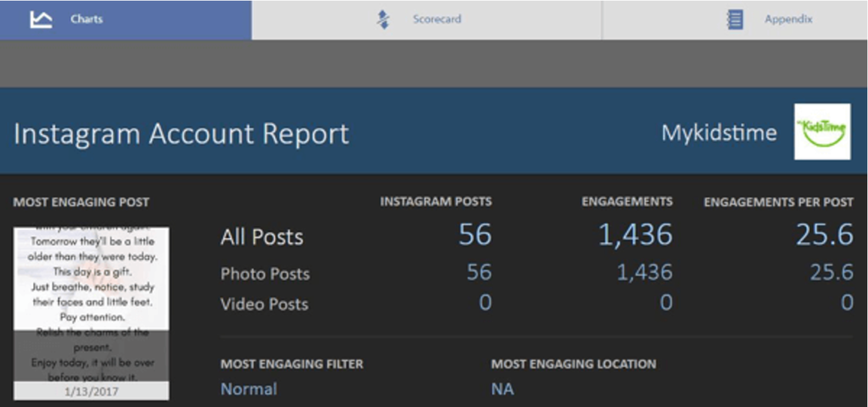Click All Posts count 56

pos(475,235)
